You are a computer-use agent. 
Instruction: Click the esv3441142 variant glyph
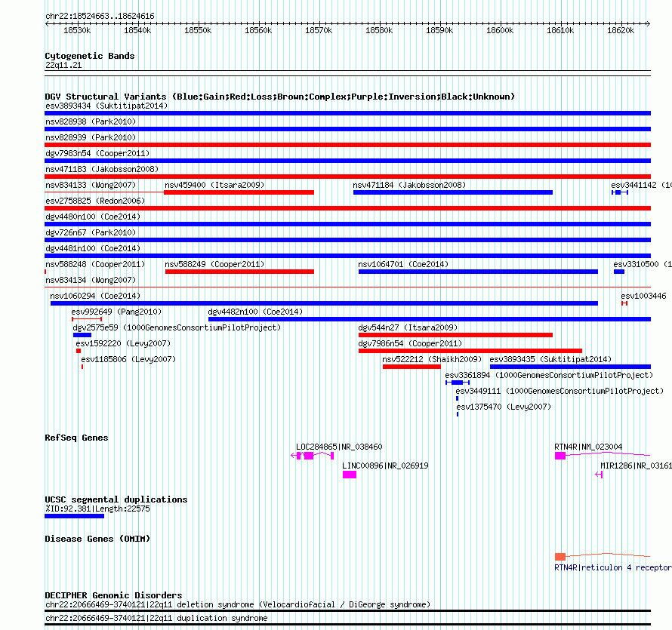620,192
